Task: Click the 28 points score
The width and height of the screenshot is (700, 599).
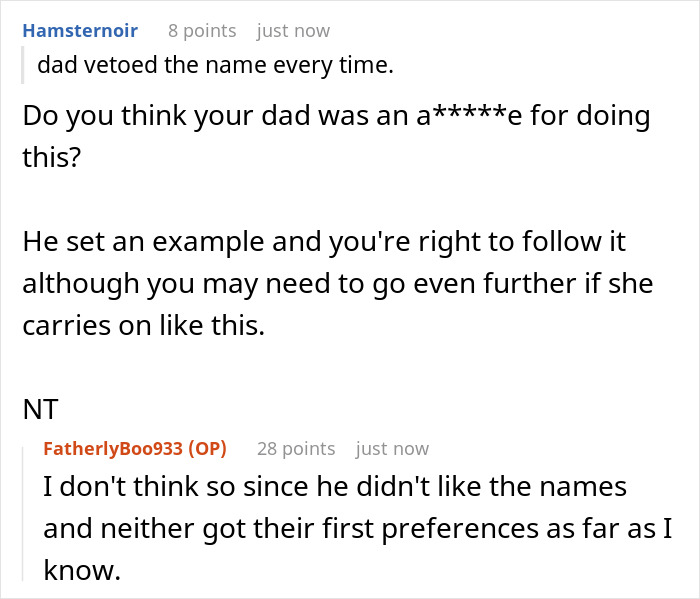Action: pos(295,449)
